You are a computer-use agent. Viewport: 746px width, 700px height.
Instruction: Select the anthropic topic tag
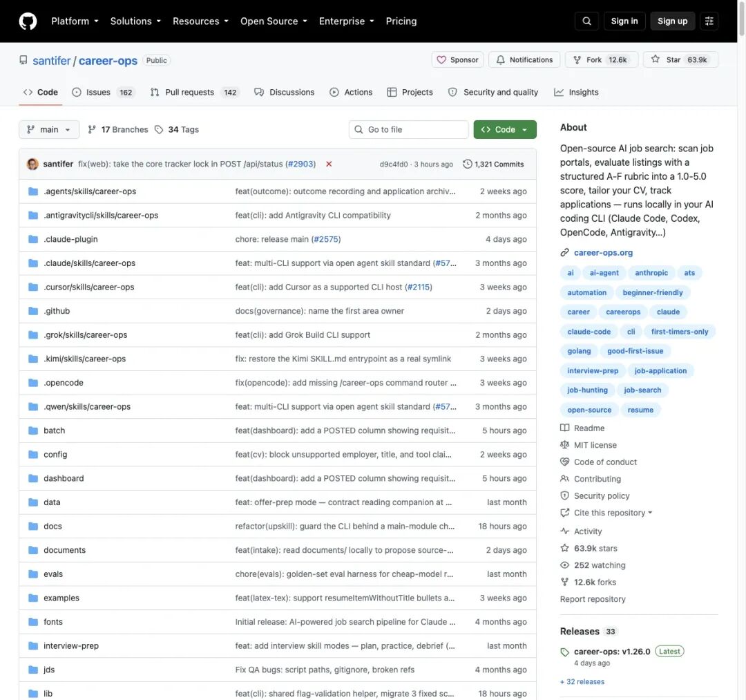point(651,273)
